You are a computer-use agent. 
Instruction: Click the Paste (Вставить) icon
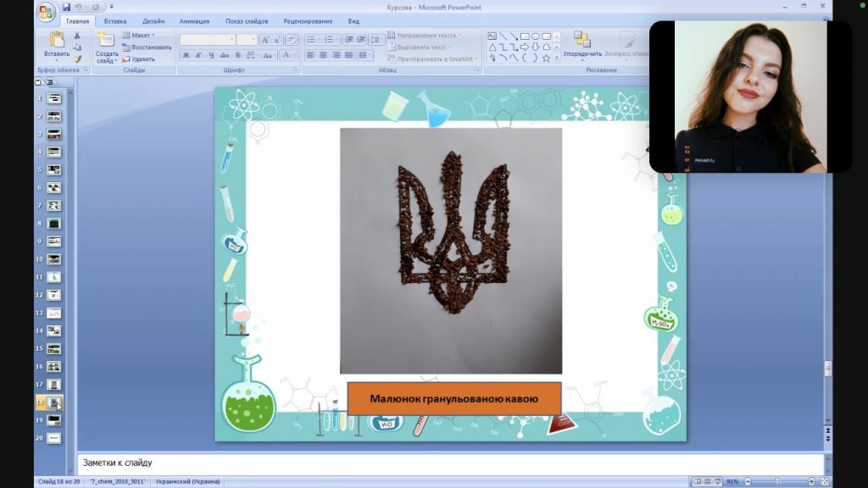pyautogui.click(x=57, y=43)
